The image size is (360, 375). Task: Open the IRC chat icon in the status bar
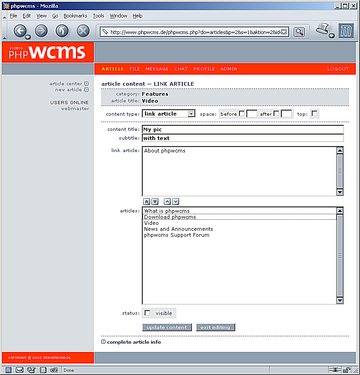[x=54, y=370]
